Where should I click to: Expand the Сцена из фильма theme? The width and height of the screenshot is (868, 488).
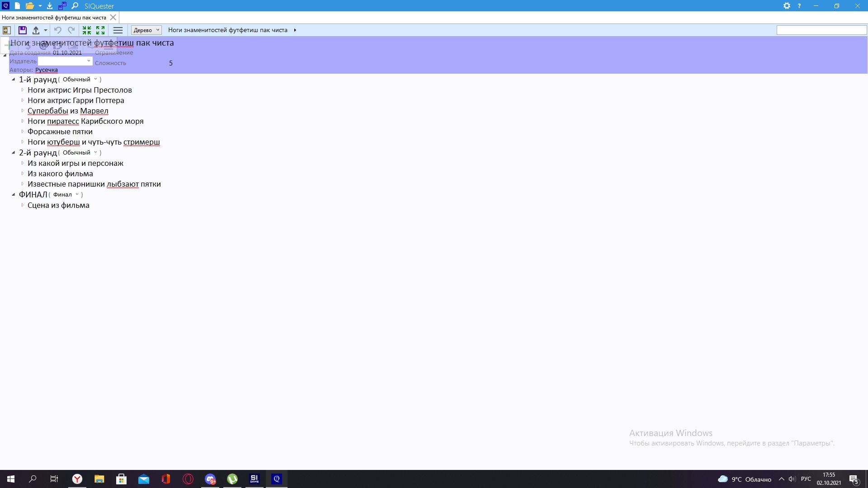point(23,205)
